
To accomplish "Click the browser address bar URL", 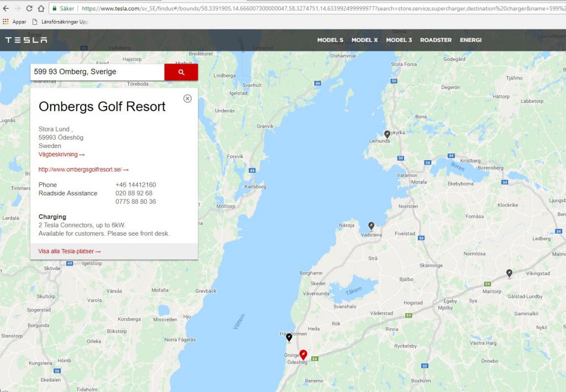I will pos(323,8).
